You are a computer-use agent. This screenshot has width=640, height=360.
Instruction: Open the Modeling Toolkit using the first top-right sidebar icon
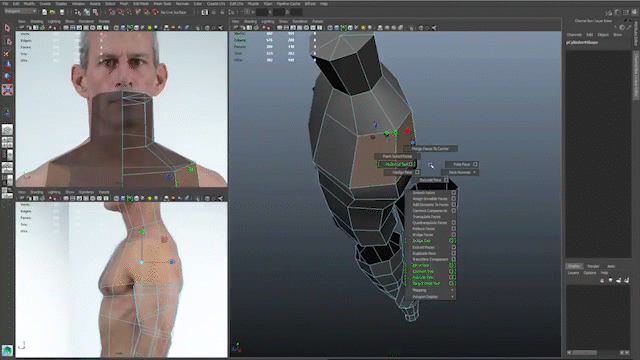pyautogui.click(x=609, y=13)
